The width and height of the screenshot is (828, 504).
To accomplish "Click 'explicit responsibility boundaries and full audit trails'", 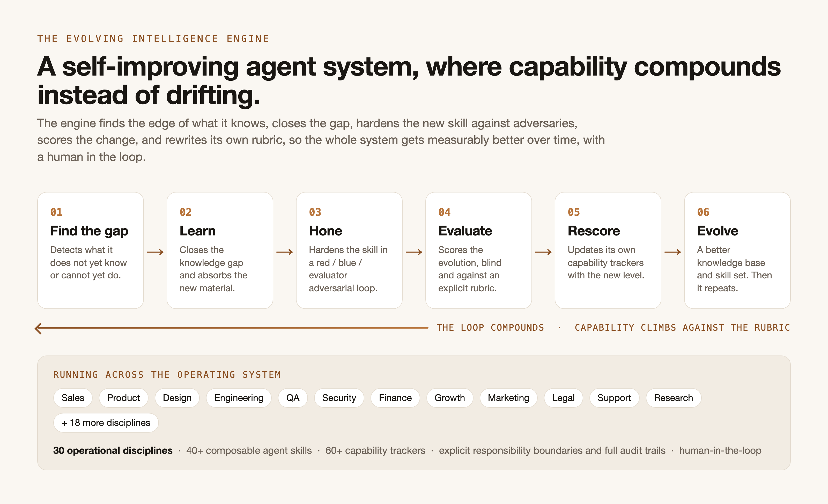I will pyautogui.click(x=552, y=451).
